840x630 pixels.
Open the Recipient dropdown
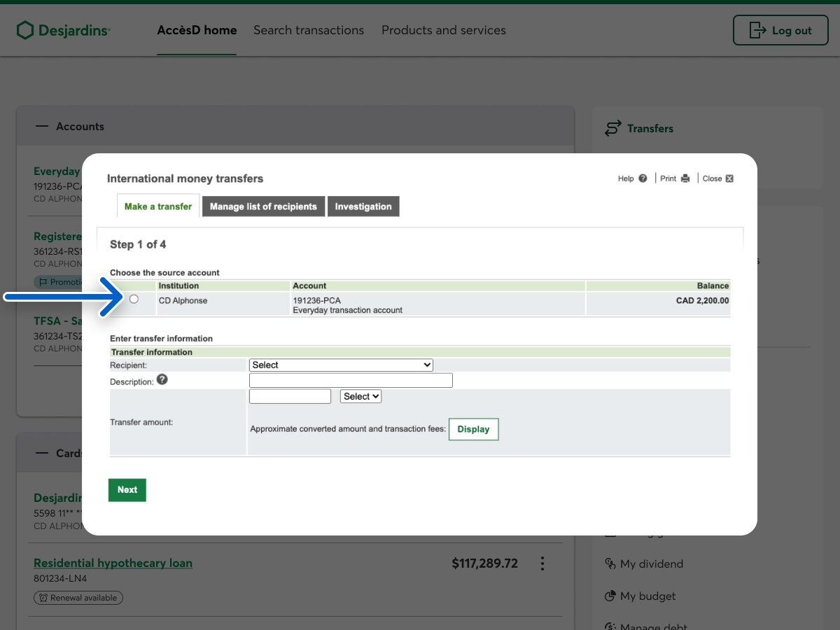pos(341,365)
